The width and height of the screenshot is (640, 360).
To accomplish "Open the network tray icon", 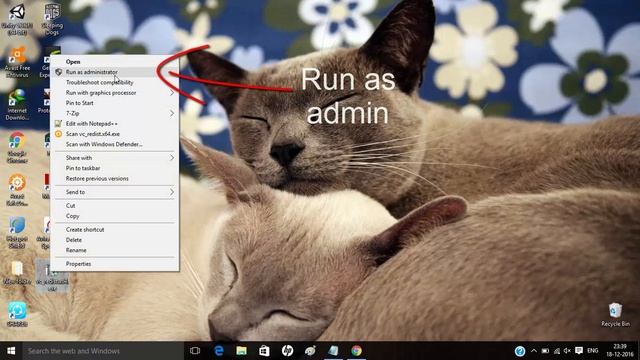I will tap(557, 351).
